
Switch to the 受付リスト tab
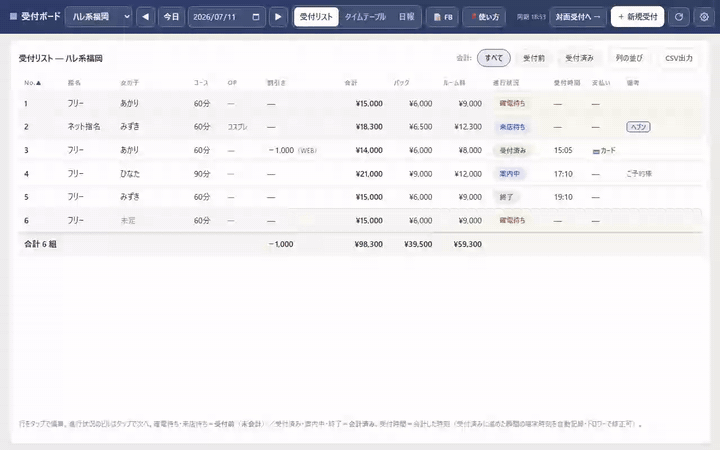[x=316, y=17]
